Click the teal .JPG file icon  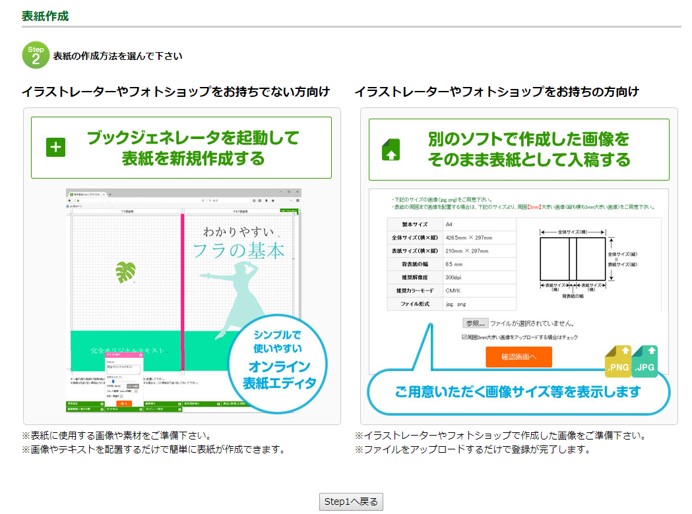(644, 361)
